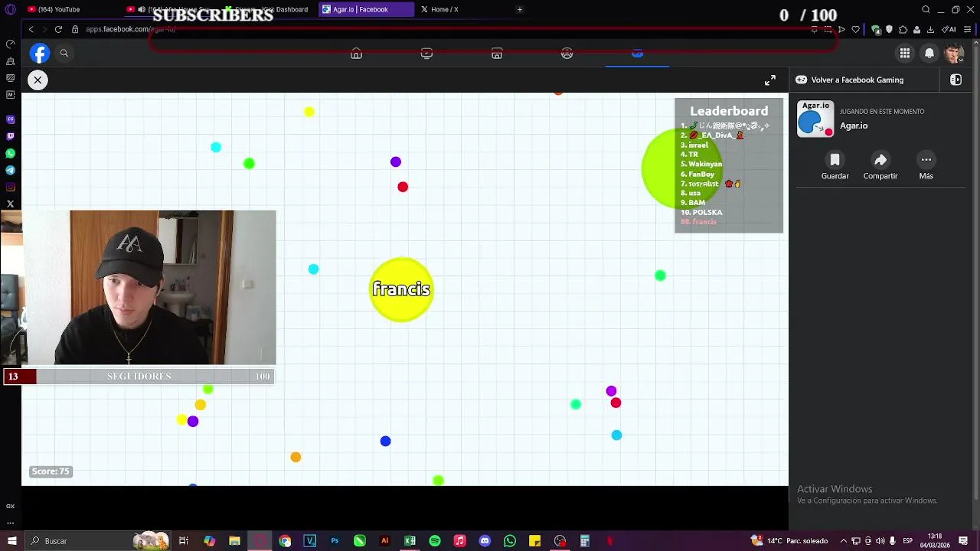
Task: Open the Windows notification center icon
Action: point(963,541)
